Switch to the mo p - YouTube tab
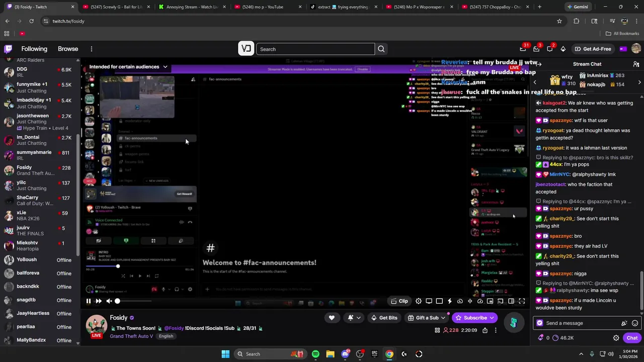Viewport: 644px width, 362px height. [x=268, y=7]
